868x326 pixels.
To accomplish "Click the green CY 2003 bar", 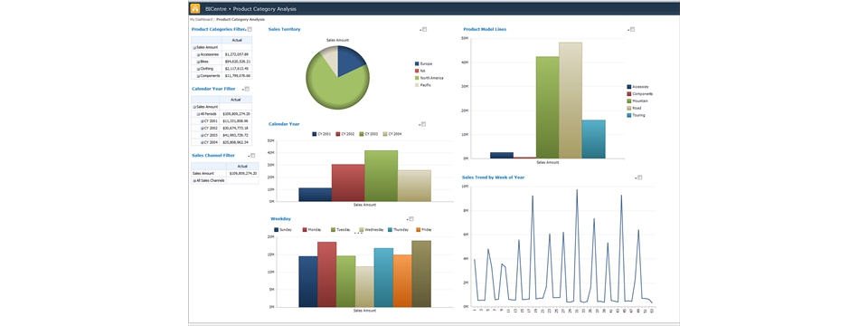I will coord(381,176).
